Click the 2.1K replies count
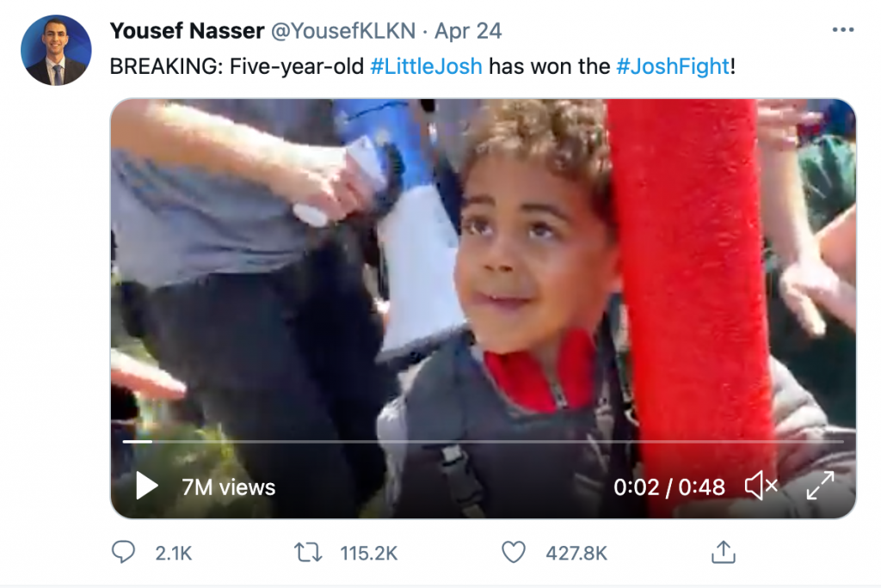This screenshot has width=881, height=588. (x=174, y=553)
